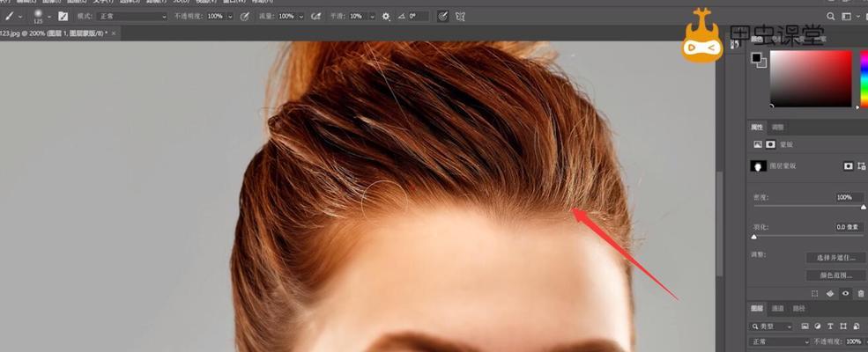Enable airbrush build-up effects icon
Viewport: 868px width, 352px height.
[x=316, y=17]
